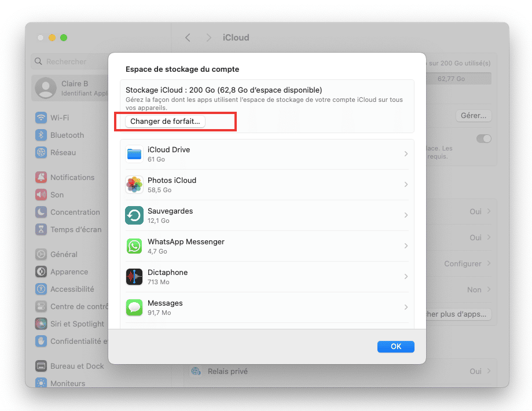The width and height of the screenshot is (532, 411).
Task: Go forward with the right arrow
Action: click(x=208, y=37)
